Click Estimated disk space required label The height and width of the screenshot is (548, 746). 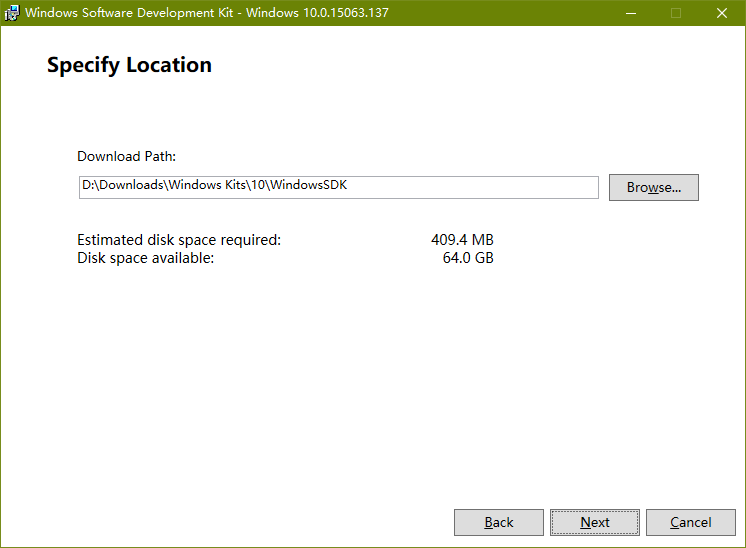tap(179, 240)
